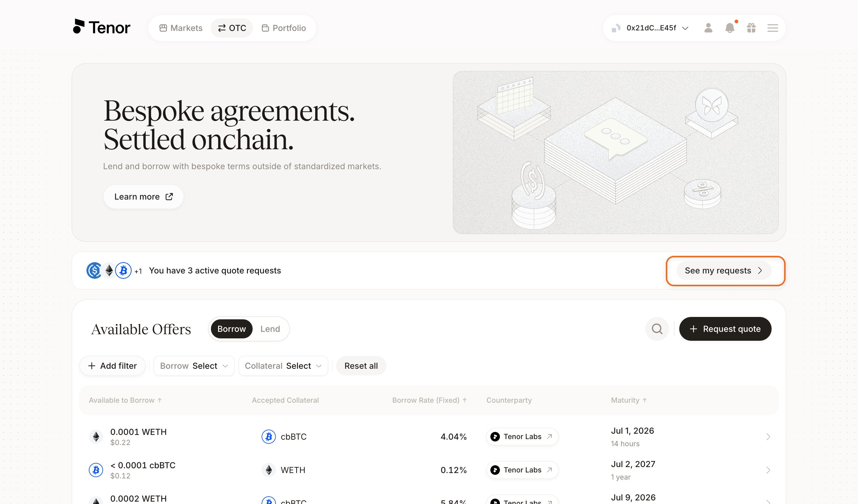Click the Learn more link
858x504 pixels.
click(143, 197)
